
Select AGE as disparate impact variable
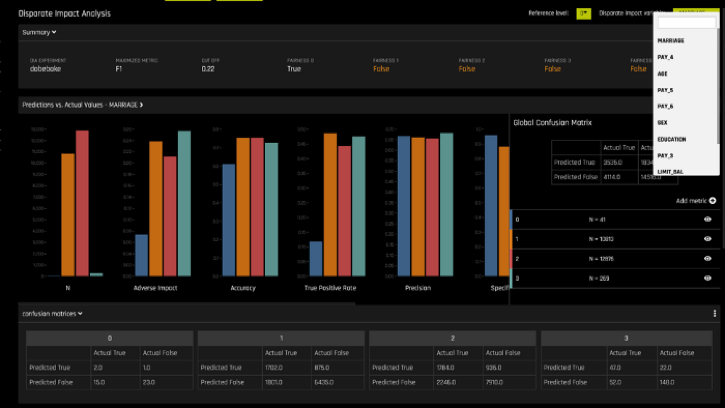[x=663, y=73]
